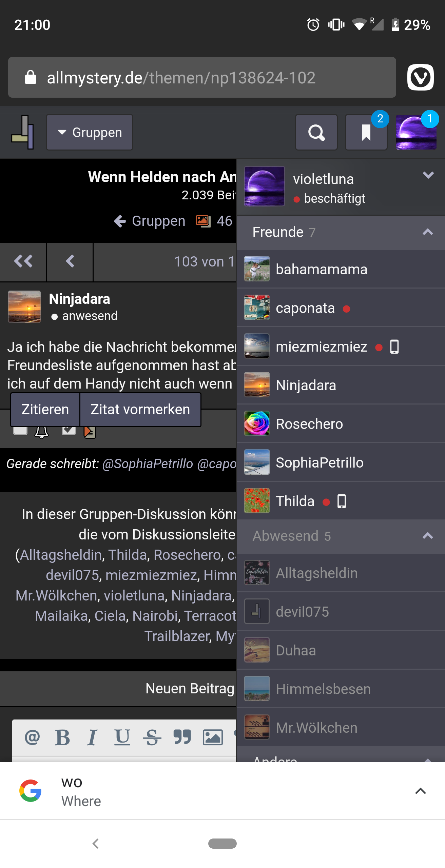The image size is (445, 868).
Task: Open the search magnifier icon
Action: tap(316, 132)
